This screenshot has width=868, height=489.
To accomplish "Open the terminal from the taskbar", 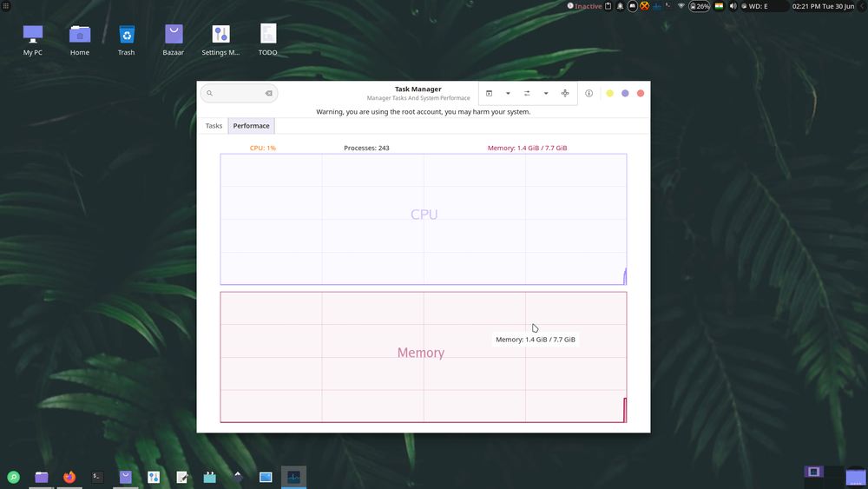I will (98, 477).
